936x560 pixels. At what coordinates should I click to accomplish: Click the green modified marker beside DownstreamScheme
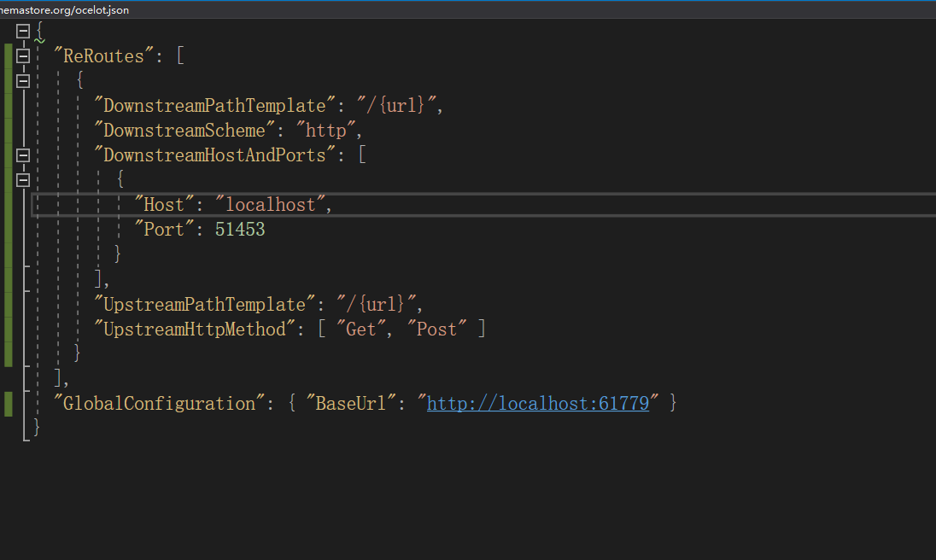[7, 130]
